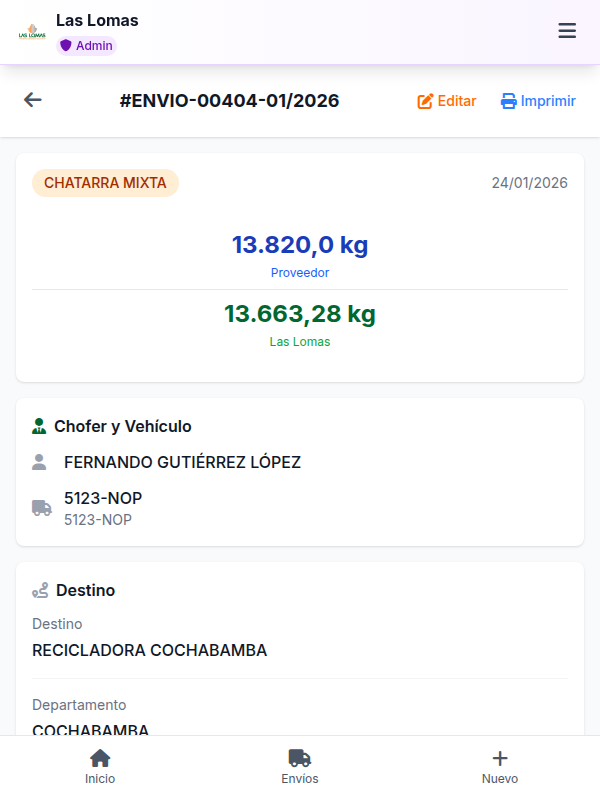Click the Destino route icon
The image size is (600, 800).
pyautogui.click(x=38, y=590)
